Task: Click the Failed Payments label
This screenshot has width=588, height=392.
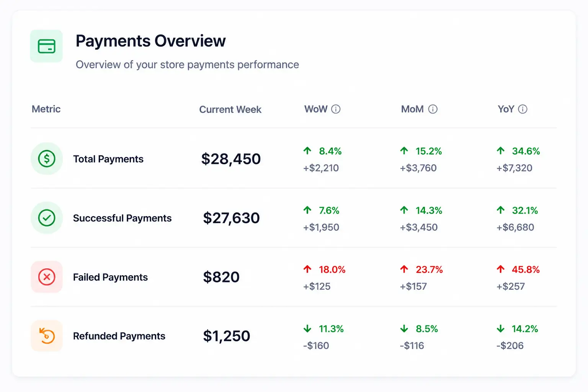Action: 111,277
